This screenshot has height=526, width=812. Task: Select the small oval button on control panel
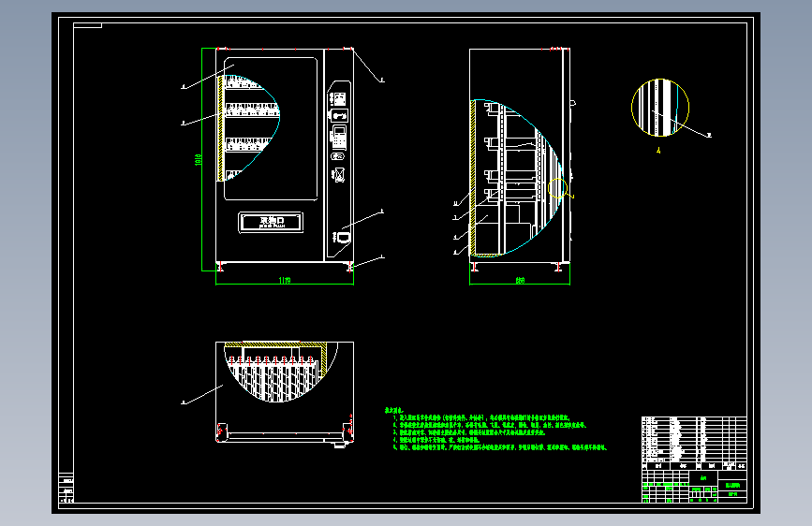[x=338, y=155]
